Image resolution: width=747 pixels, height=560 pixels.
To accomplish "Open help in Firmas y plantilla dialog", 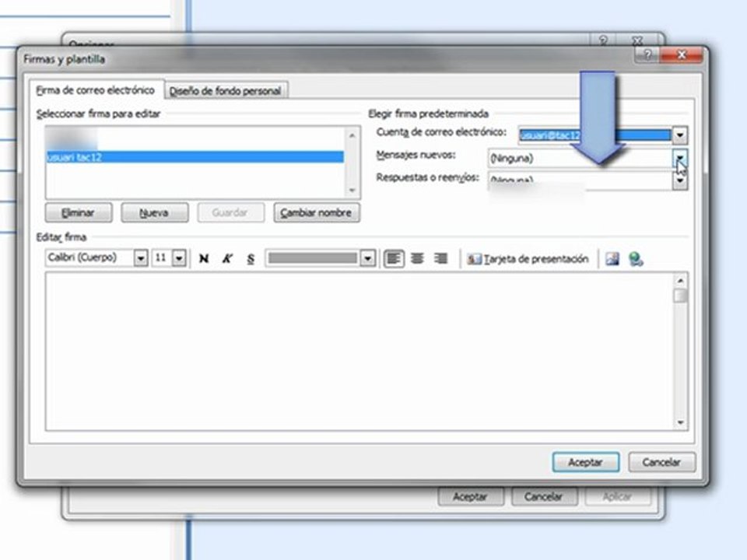I will (x=647, y=55).
